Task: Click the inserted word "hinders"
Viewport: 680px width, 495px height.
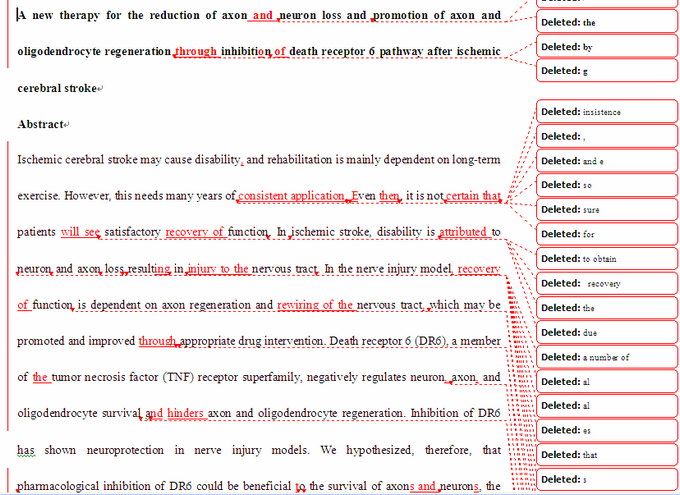Action: tap(185, 412)
